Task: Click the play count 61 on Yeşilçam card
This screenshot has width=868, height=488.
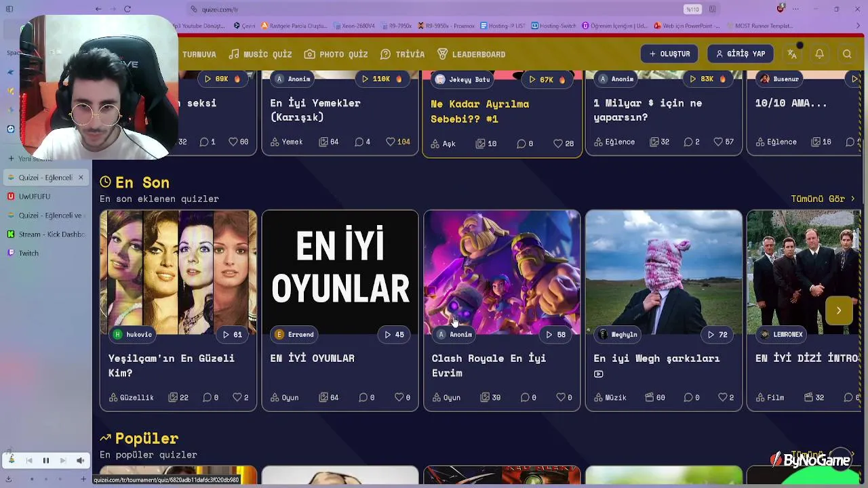Action: click(233, 334)
